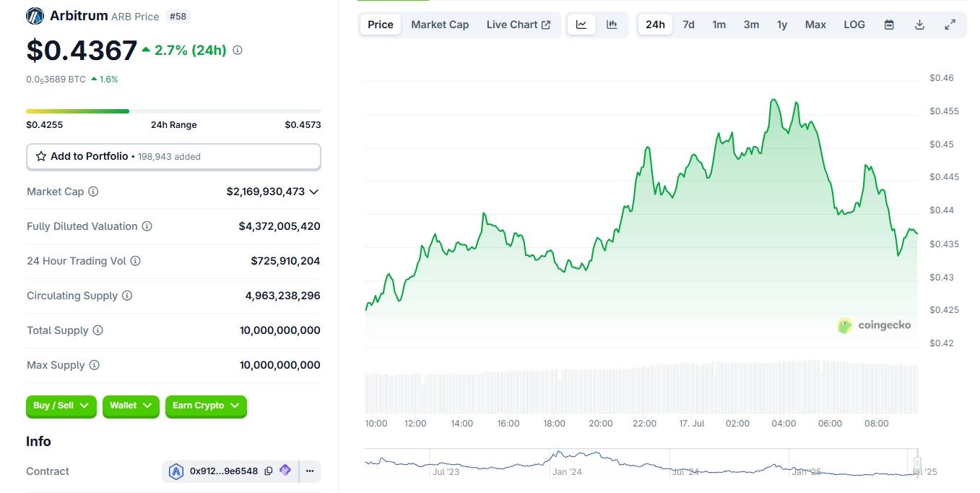The height and width of the screenshot is (493, 980).
Task: Click the $0.4573 range high value
Action: click(x=303, y=125)
